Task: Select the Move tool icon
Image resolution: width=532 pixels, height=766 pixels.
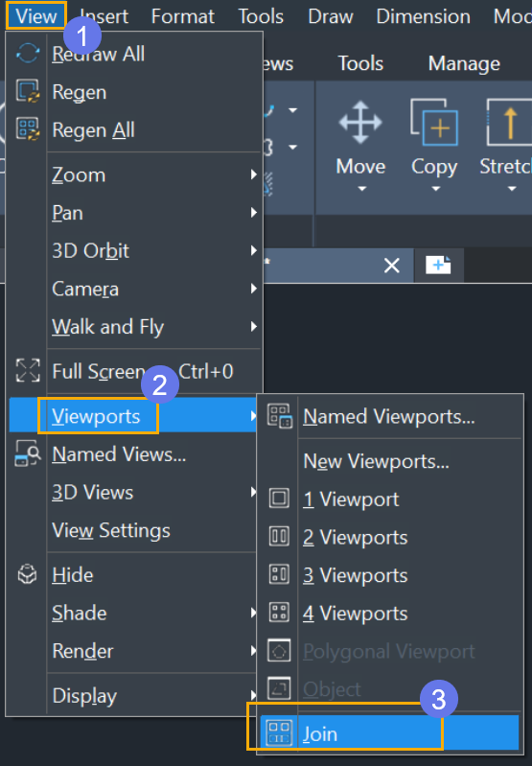Action: tap(360, 123)
